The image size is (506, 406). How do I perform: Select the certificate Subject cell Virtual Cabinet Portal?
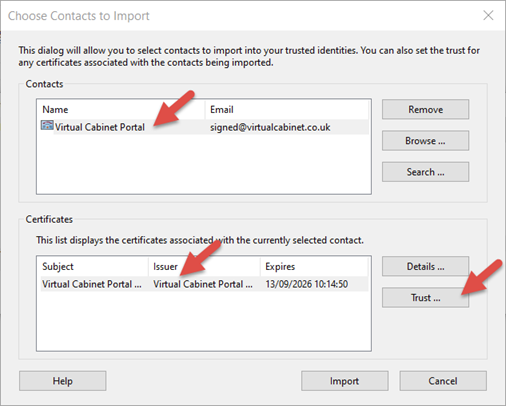tap(92, 284)
